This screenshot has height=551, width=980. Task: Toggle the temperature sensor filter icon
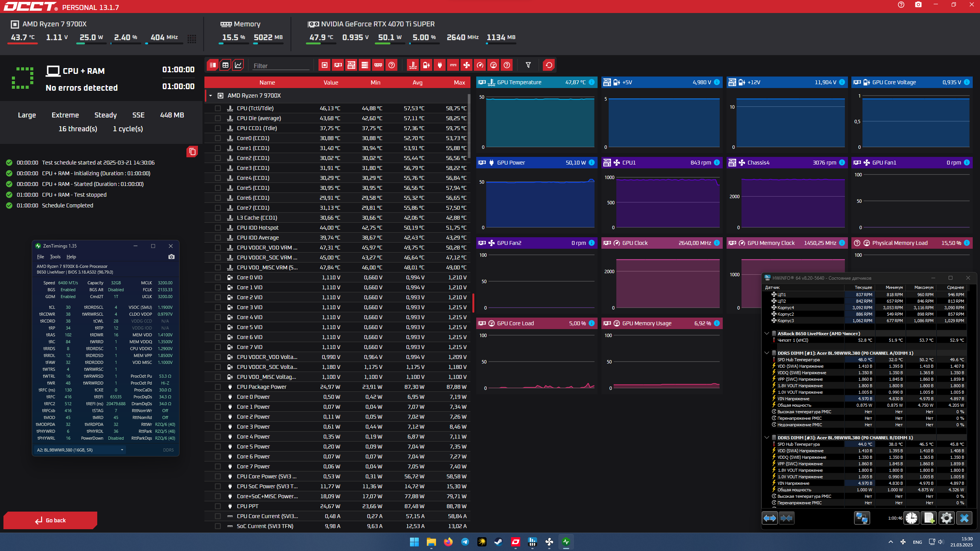pos(413,65)
